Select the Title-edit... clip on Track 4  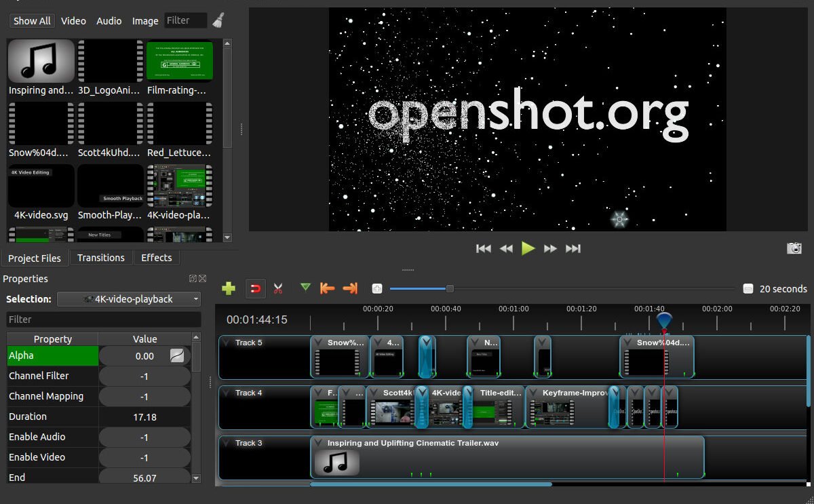[497, 407]
